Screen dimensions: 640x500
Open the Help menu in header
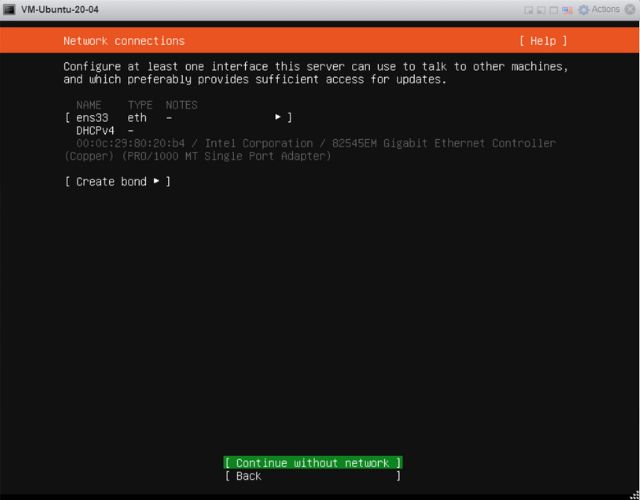[543, 41]
